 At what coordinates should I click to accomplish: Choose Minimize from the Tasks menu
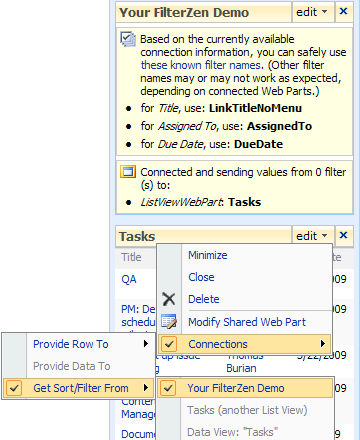pyautogui.click(x=208, y=255)
